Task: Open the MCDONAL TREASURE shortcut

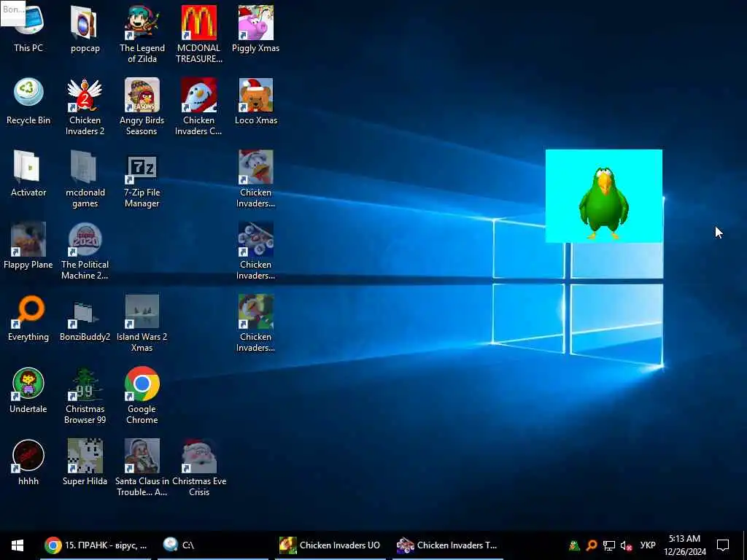Action: click(198, 34)
